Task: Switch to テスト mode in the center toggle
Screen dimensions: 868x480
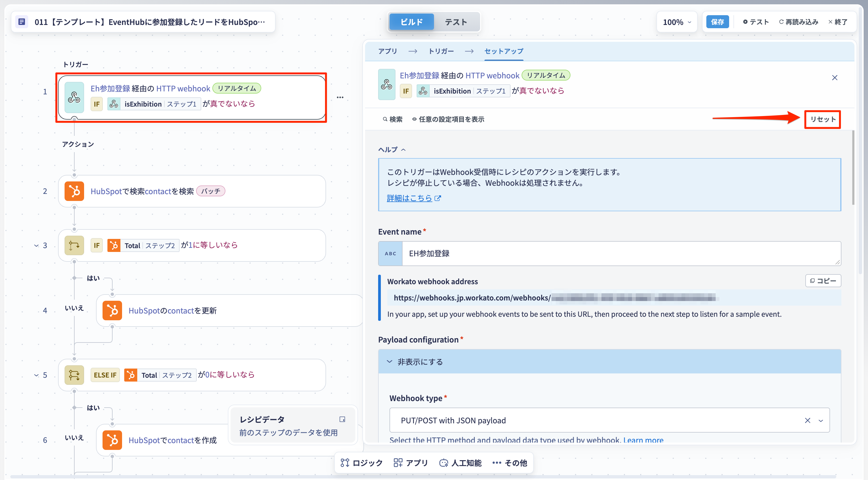Action: 456,22
